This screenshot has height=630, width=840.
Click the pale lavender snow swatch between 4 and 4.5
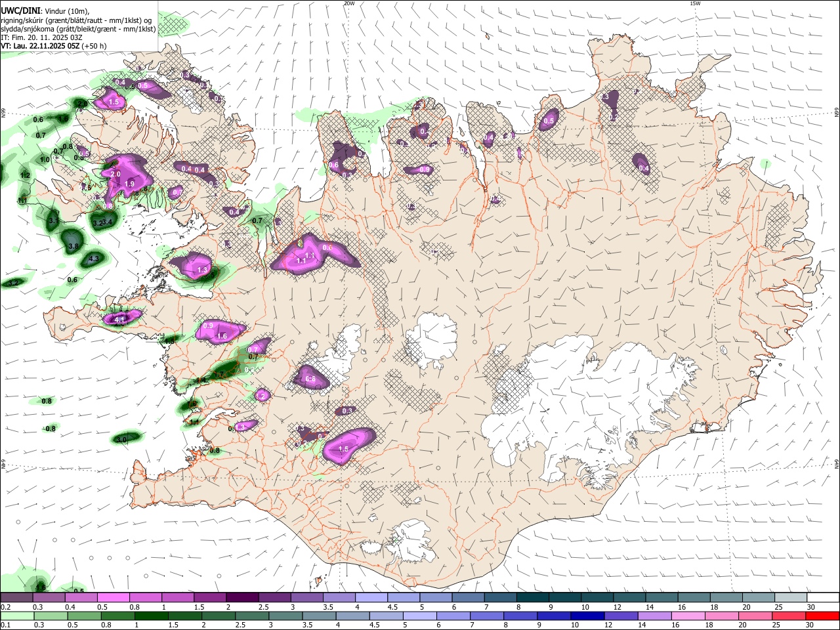(x=371, y=598)
